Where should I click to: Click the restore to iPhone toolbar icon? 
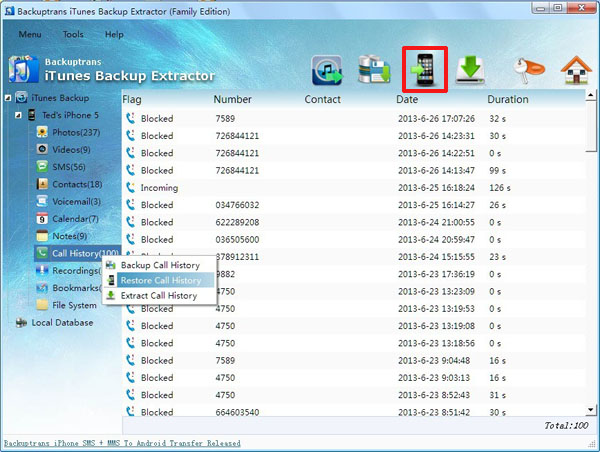425,70
